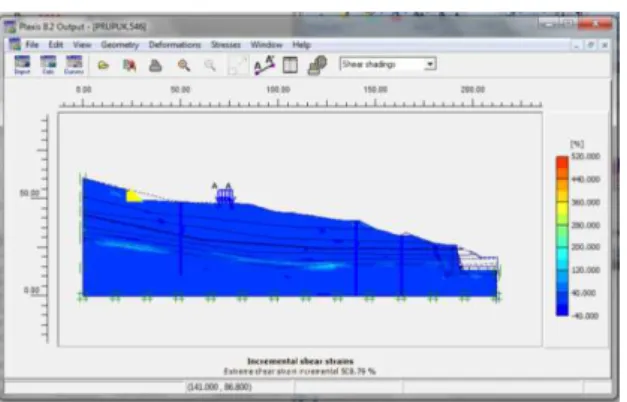Open the Window menu

click(x=266, y=45)
